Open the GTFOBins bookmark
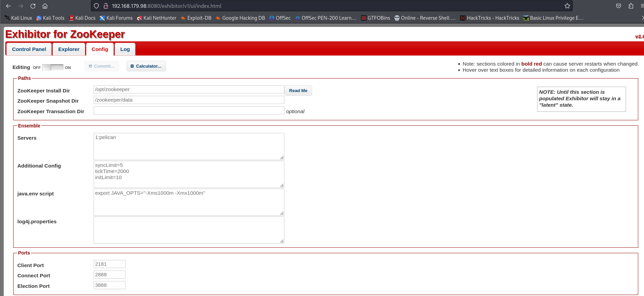This screenshot has height=296, width=644. (375, 18)
